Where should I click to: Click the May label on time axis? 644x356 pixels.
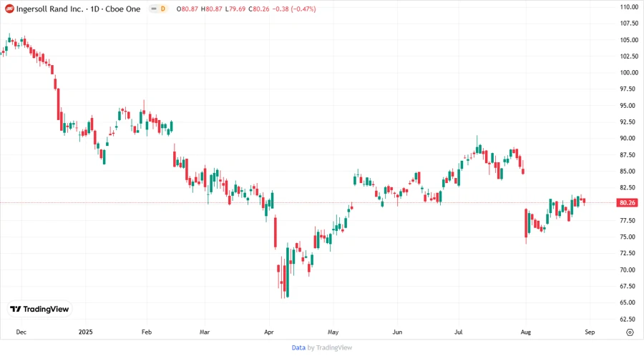pyautogui.click(x=333, y=332)
